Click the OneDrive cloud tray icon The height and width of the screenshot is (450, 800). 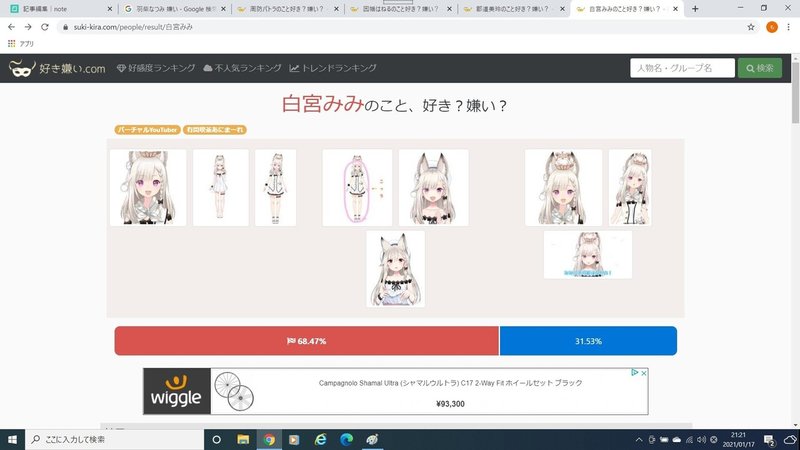click(x=677, y=440)
